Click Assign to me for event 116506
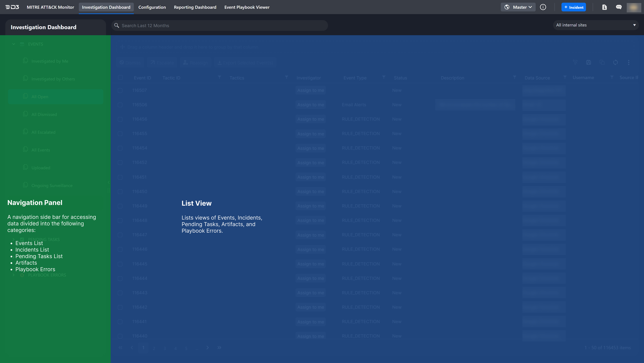 pos(310,105)
